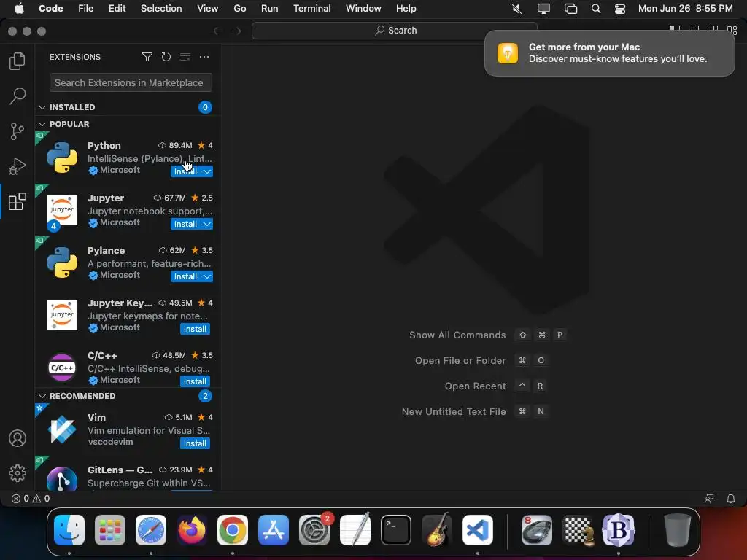747x560 pixels.
Task: Launch Google Chrome from the Dock
Action: click(x=233, y=530)
